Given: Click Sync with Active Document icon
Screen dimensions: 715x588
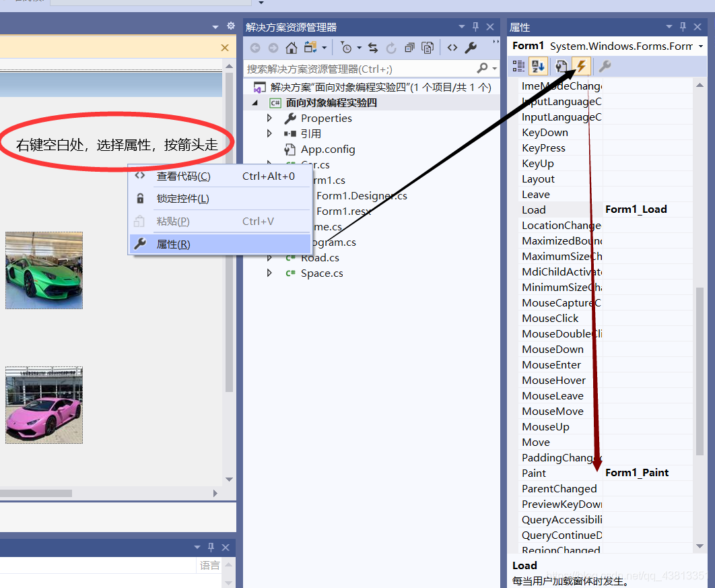Looking at the screenshot, I should click(x=373, y=48).
